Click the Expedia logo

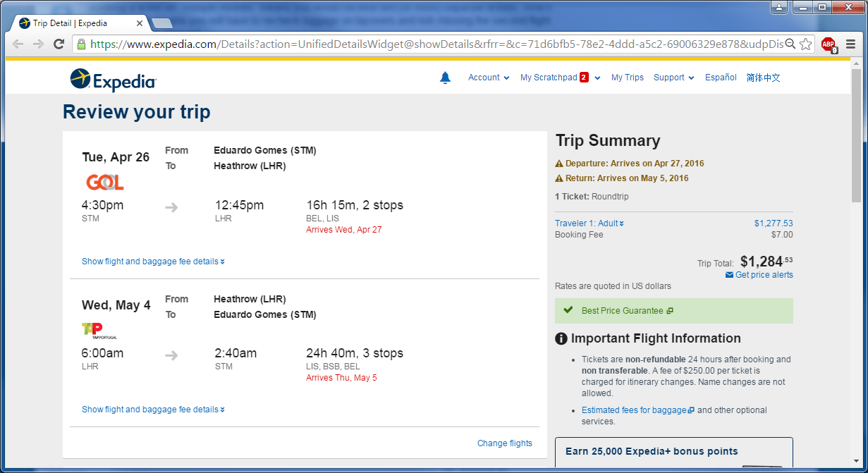coord(113,80)
